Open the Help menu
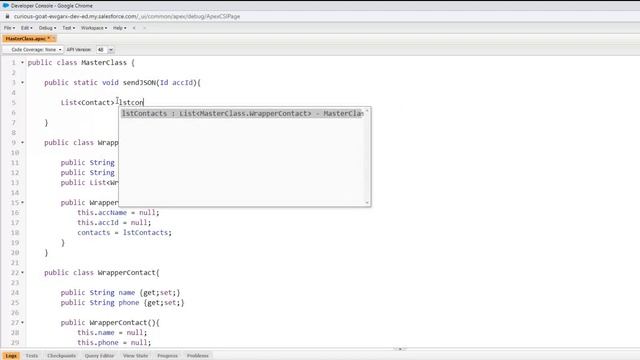Viewport: 640px width, 360px height. [119, 28]
